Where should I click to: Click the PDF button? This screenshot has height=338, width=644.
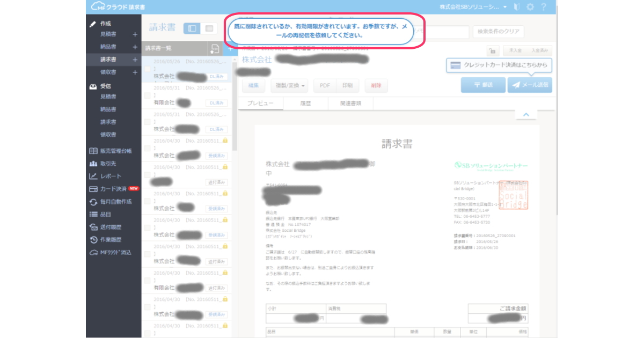325,85
